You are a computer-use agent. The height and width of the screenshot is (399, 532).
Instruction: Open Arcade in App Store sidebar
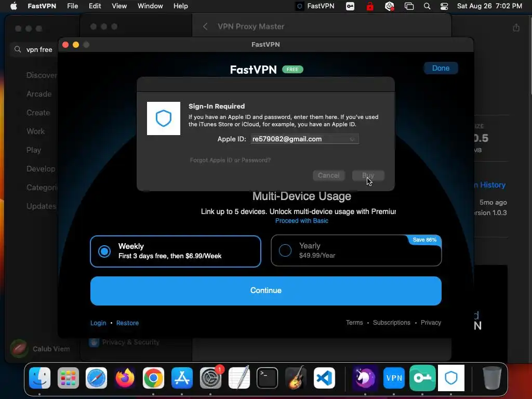pyautogui.click(x=39, y=94)
